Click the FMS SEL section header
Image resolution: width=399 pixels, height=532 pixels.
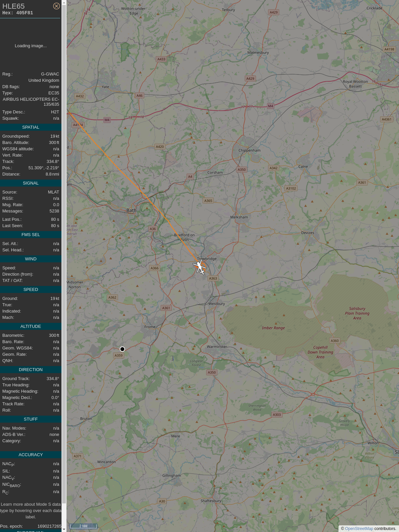tap(31, 235)
